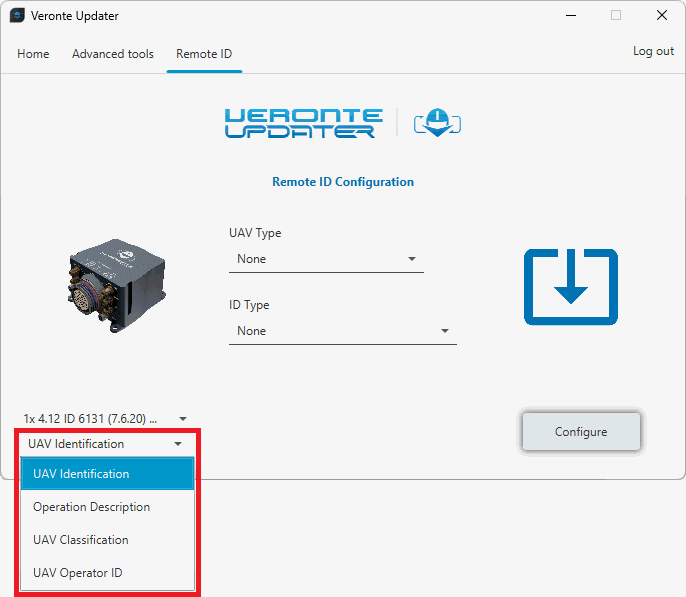The width and height of the screenshot is (686, 597).
Task: Select the UAV Operator ID option
Action: pyautogui.click(x=107, y=573)
